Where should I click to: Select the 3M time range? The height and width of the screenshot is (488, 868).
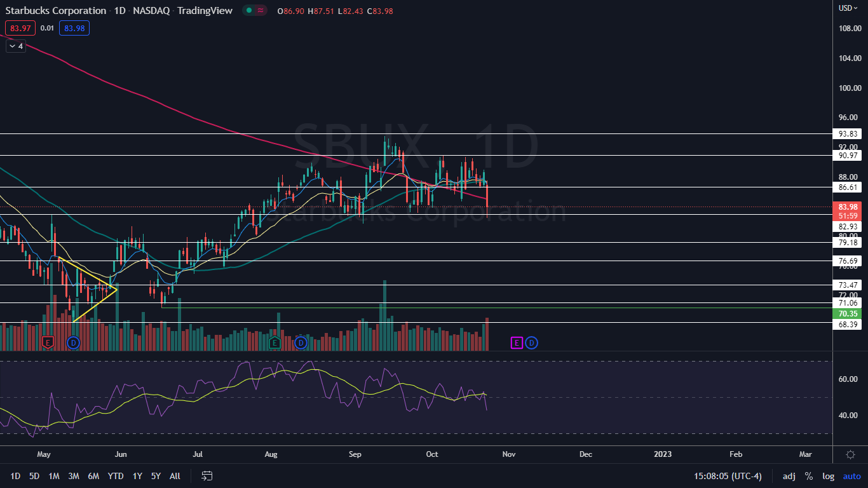coord(74,476)
